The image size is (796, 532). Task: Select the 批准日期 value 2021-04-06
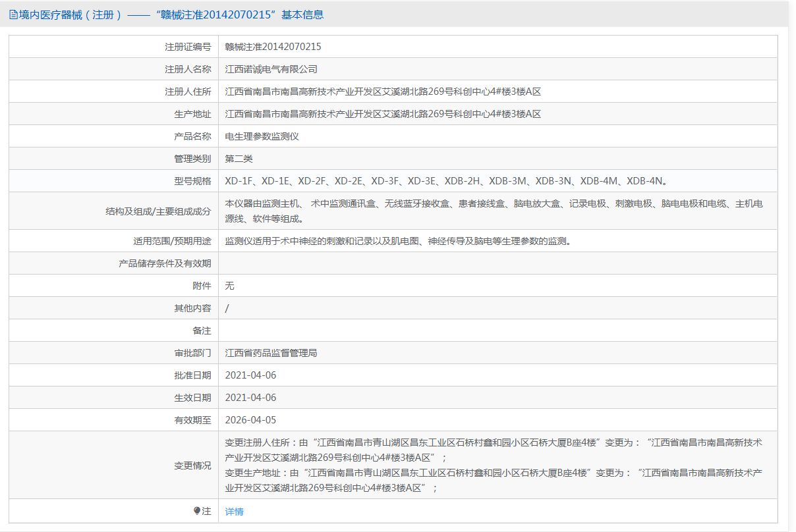[x=250, y=375]
